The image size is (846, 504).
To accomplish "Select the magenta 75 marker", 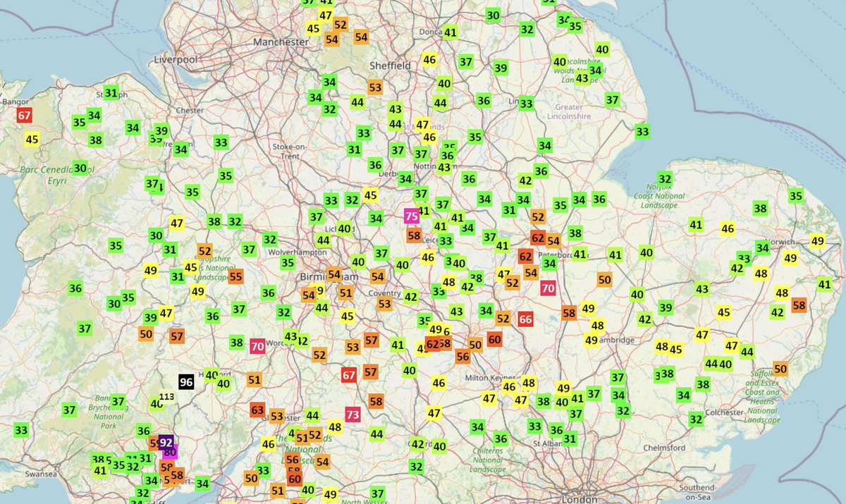I will (412, 216).
